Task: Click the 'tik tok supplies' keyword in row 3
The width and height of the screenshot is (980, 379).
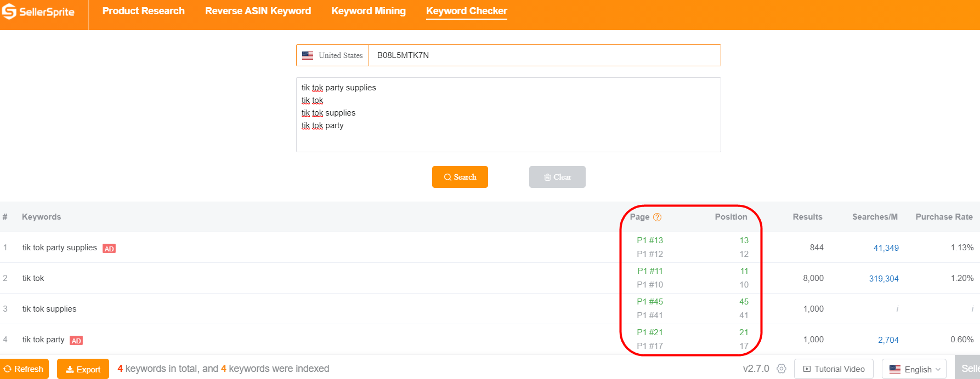Action: coord(49,309)
